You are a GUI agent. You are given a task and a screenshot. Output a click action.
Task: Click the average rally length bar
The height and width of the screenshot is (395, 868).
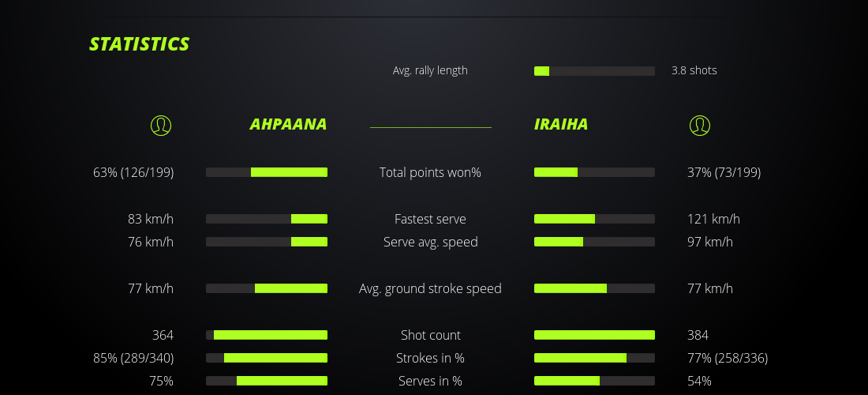tap(594, 71)
